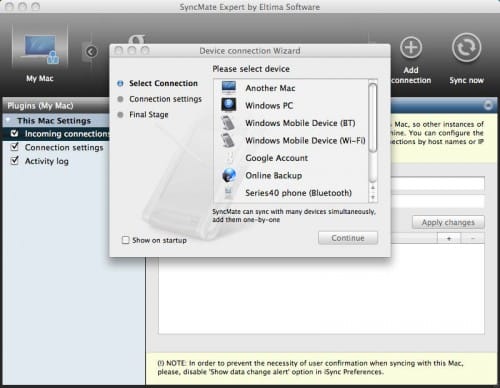Select the 'Google Account' entry text
This screenshot has height=388, width=500.
[277, 158]
